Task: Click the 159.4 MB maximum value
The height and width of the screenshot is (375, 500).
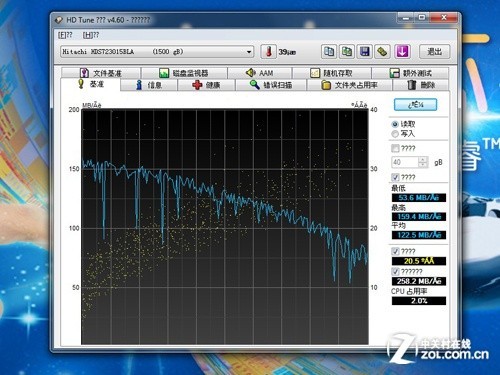Action: (419, 217)
